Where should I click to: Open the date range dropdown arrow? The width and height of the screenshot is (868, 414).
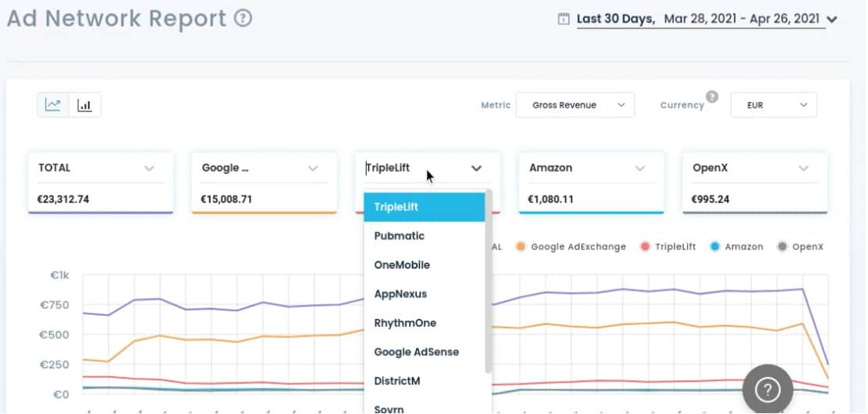point(831,20)
